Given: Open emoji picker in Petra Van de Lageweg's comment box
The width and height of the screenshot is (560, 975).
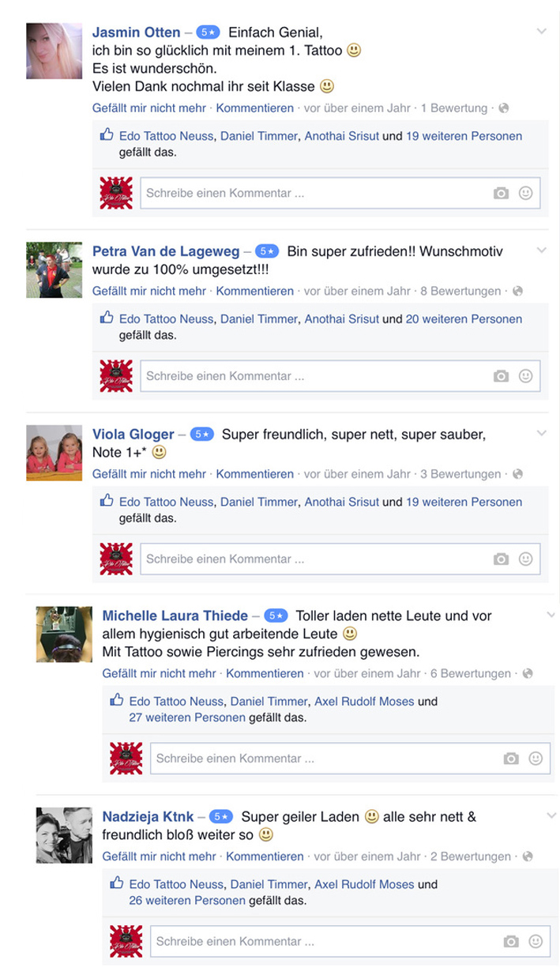Looking at the screenshot, I should coord(525,376).
